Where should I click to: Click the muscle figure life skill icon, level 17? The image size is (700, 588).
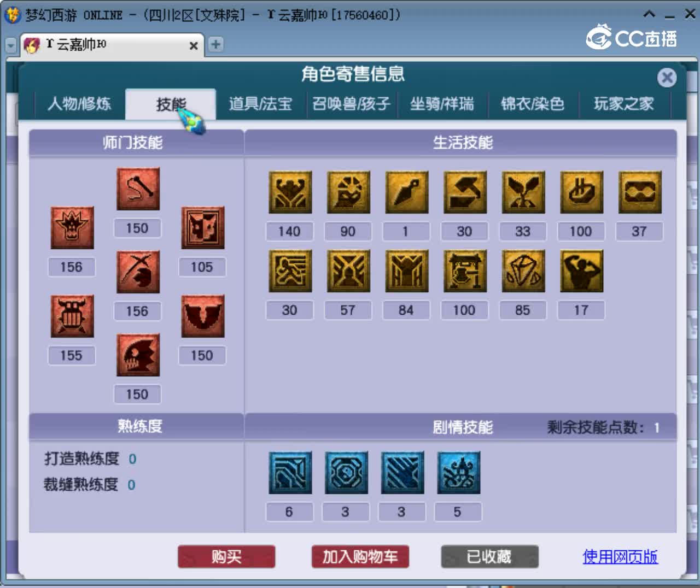(582, 271)
